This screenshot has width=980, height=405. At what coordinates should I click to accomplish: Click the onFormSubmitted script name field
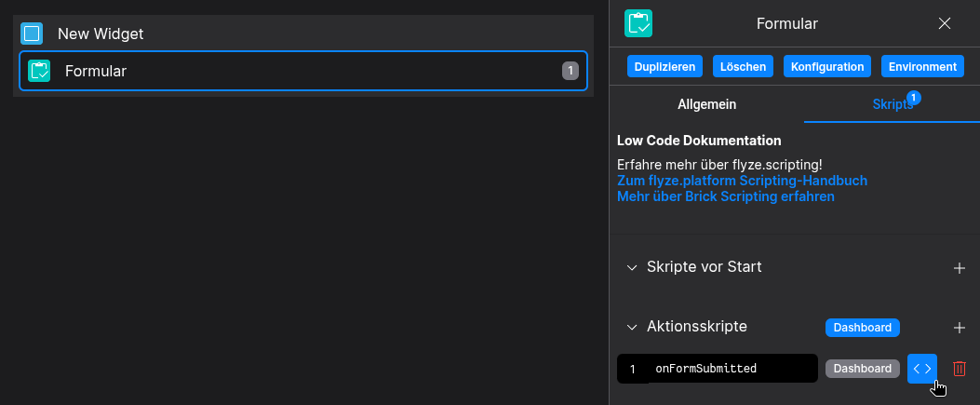click(731, 369)
